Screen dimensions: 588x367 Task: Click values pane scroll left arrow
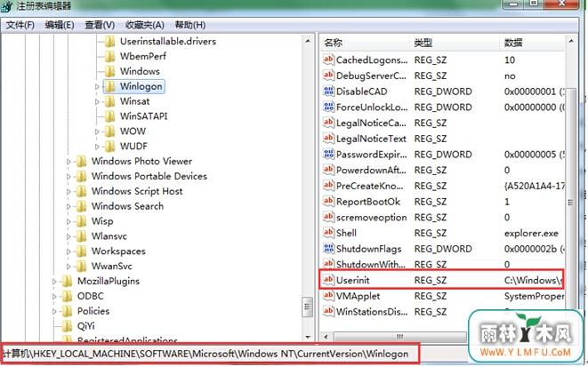[x=326, y=337]
